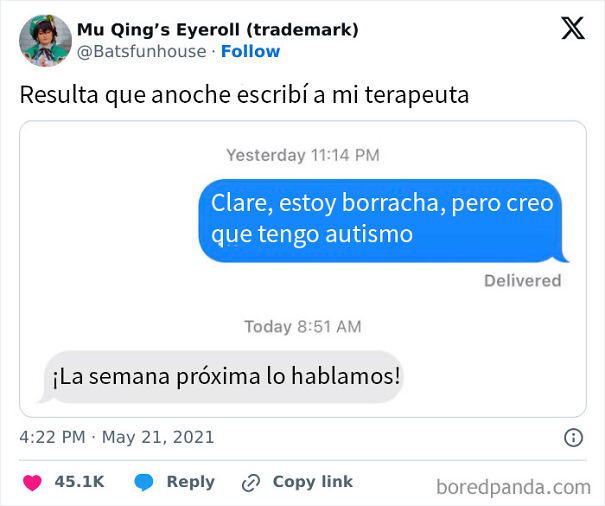
Task: Open the Mu Qing's Eyeroll display name
Action: click(218, 30)
